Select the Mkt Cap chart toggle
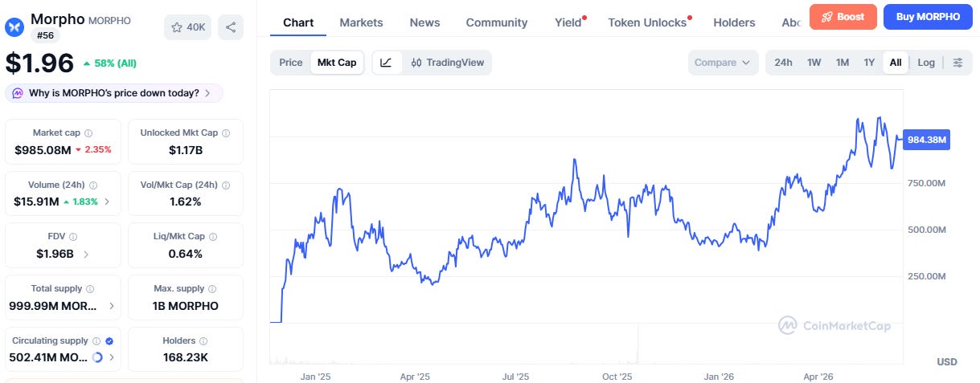980x383 pixels. [337, 63]
